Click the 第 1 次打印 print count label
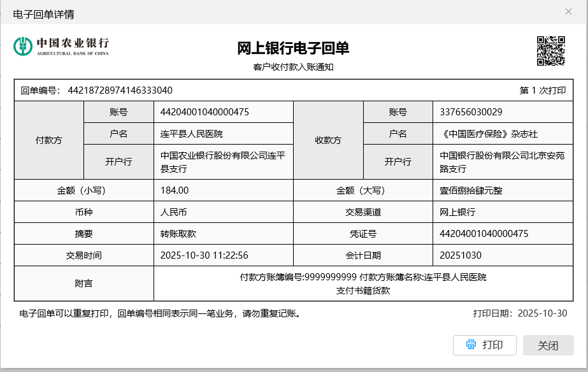The height and width of the screenshot is (372, 588). 542,90
